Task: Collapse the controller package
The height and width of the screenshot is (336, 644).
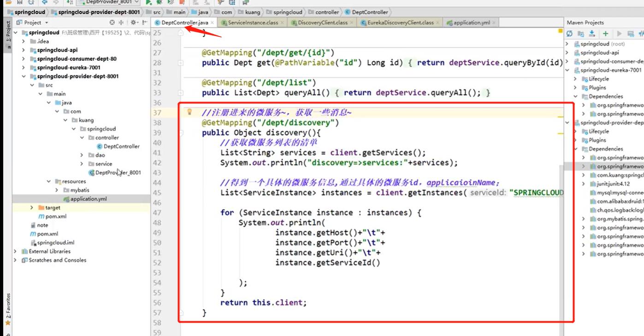Action: click(82, 138)
